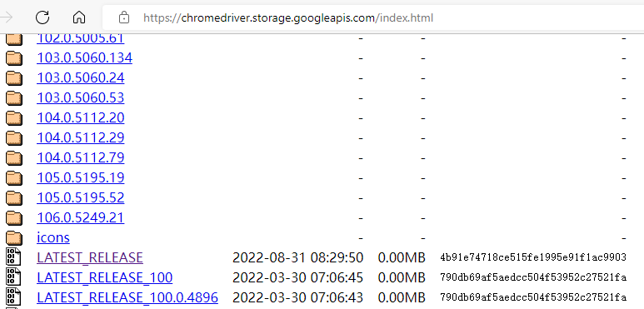Click the forward navigation arrow

pyautogui.click(x=7, y=17)
